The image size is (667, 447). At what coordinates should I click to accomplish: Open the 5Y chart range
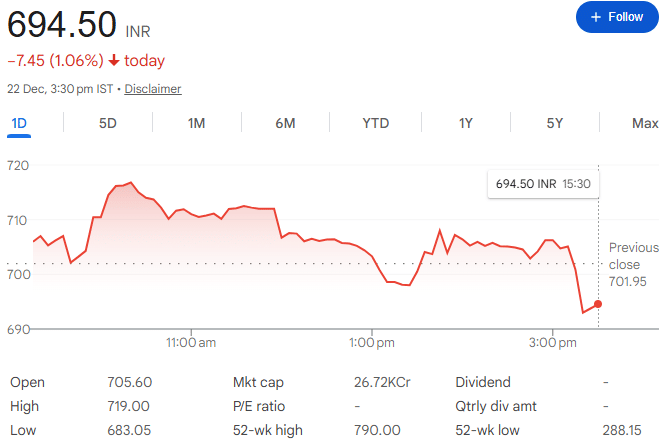(554, 123)
